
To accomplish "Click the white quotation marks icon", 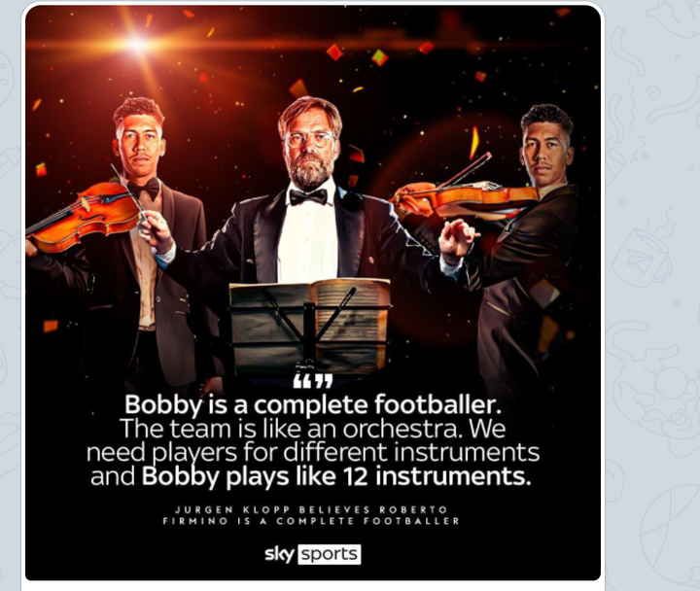I will 313,382.
